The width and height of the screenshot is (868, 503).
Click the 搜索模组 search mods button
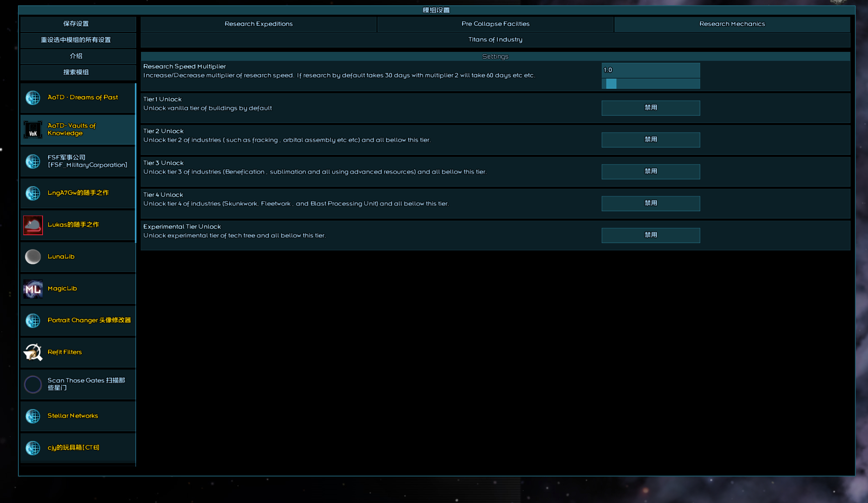[x=76, y=73]
